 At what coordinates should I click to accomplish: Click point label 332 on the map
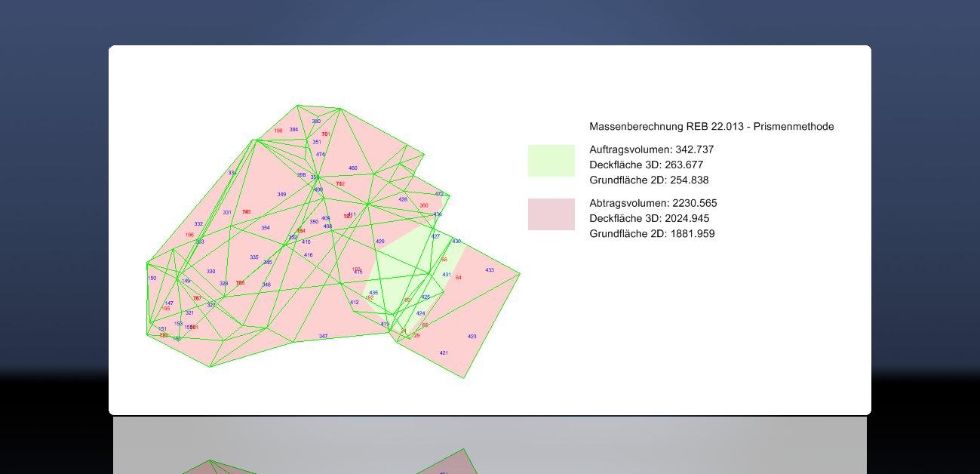(198, 224)
